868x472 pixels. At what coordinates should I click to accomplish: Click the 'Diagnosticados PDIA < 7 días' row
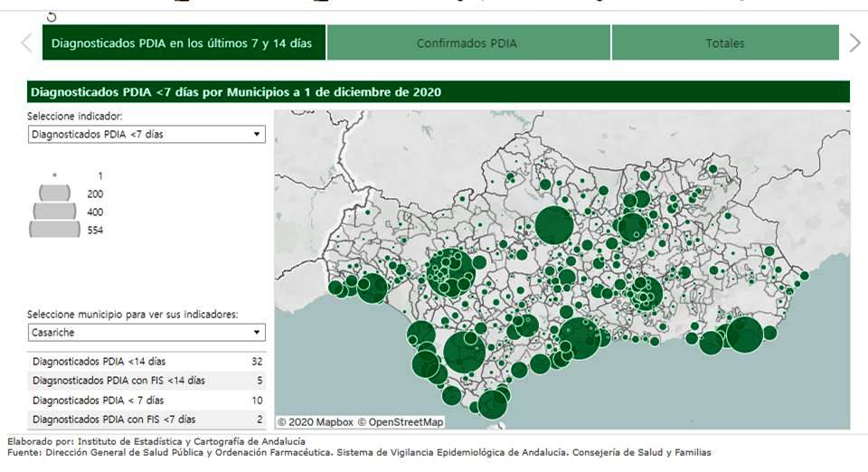146,400
